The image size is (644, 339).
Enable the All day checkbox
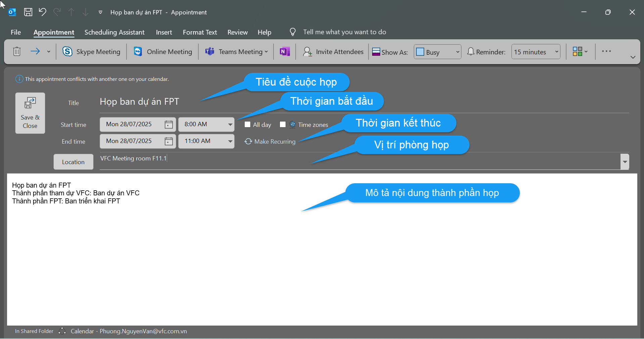point(248,125)
